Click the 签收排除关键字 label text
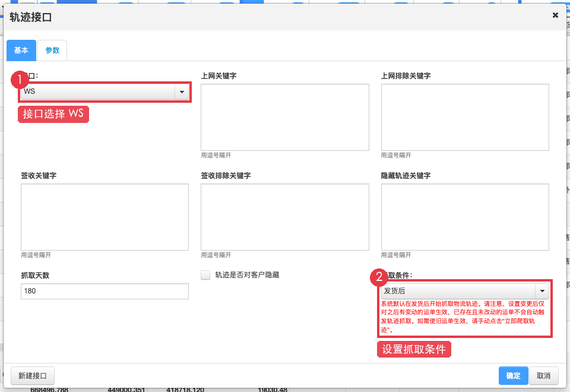The height and width of the screenshot is (392, 570). (226, 176)
